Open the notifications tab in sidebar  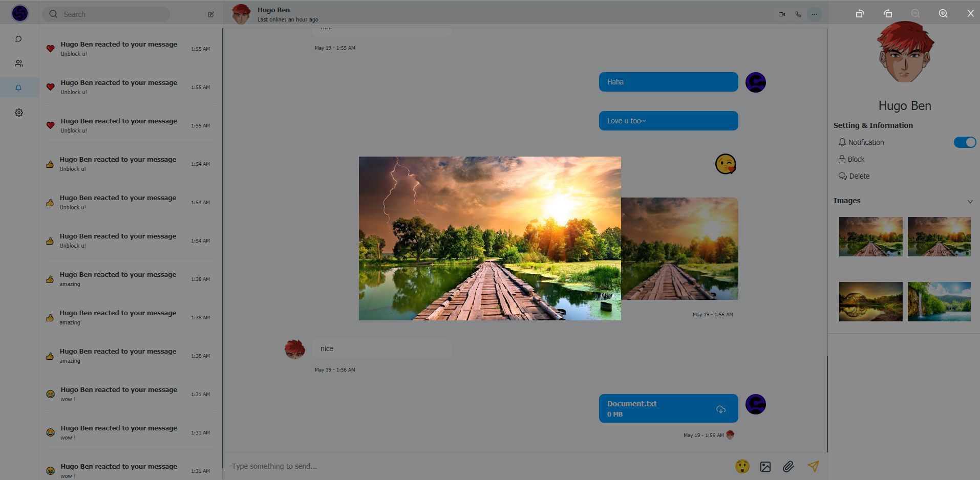[19, 88]
